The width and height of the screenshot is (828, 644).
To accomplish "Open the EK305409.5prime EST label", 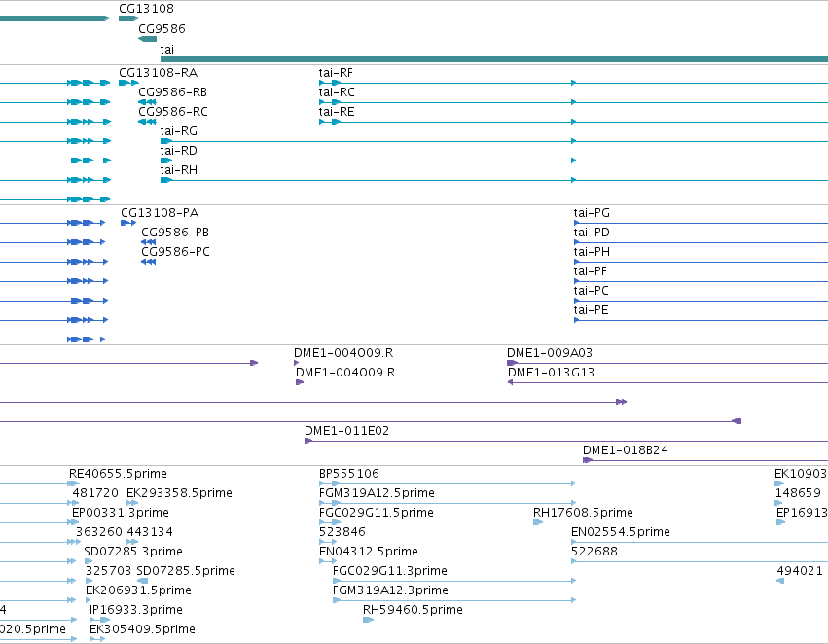I will (143, 630).
